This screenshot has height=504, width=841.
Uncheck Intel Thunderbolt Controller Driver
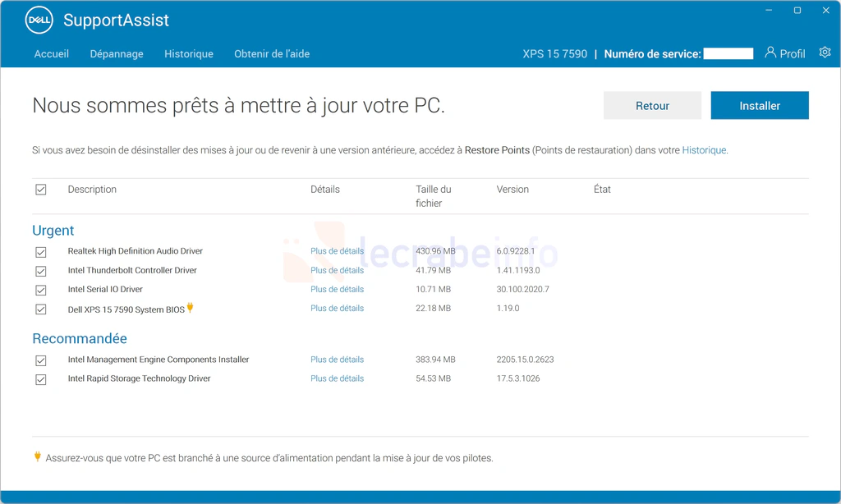coord(41,271)
